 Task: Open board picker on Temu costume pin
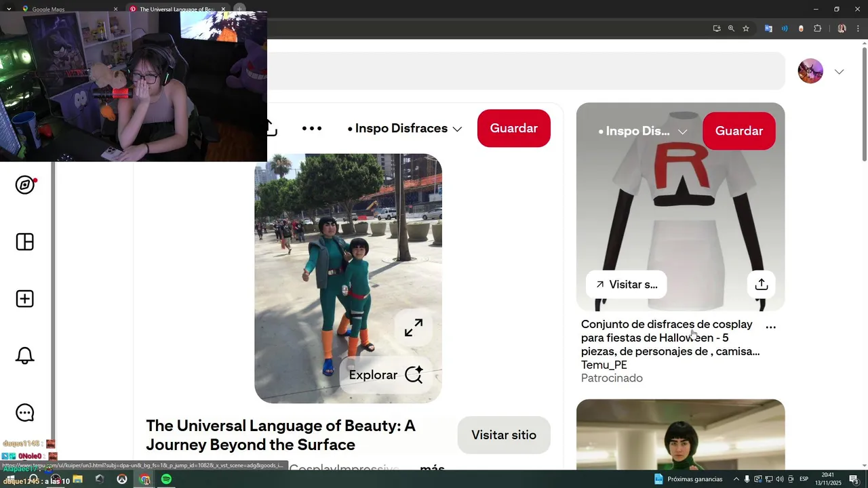(x=643, y=131)
